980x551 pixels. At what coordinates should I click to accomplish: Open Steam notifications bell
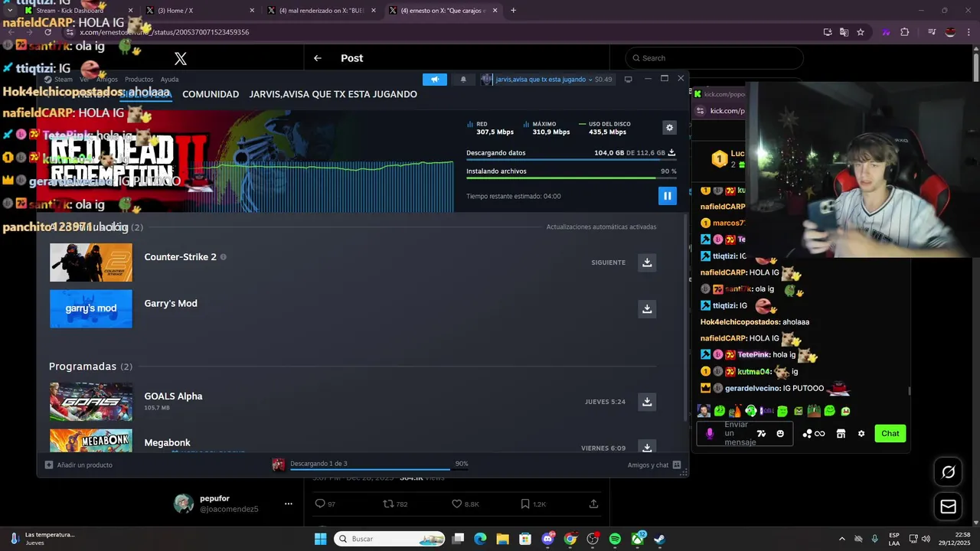[x=463, y=80]
